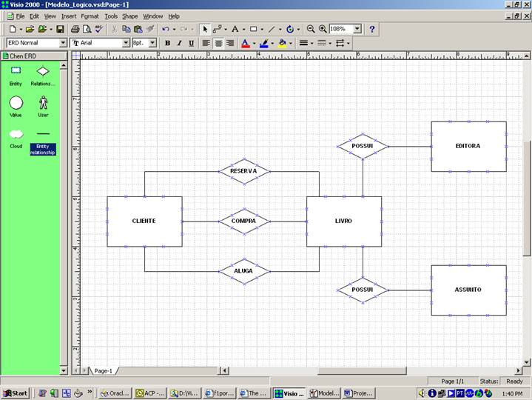The height and width of the screenshot is (400, 532).
Task: Click the Windows Start button
Action: tap(15, 393)
